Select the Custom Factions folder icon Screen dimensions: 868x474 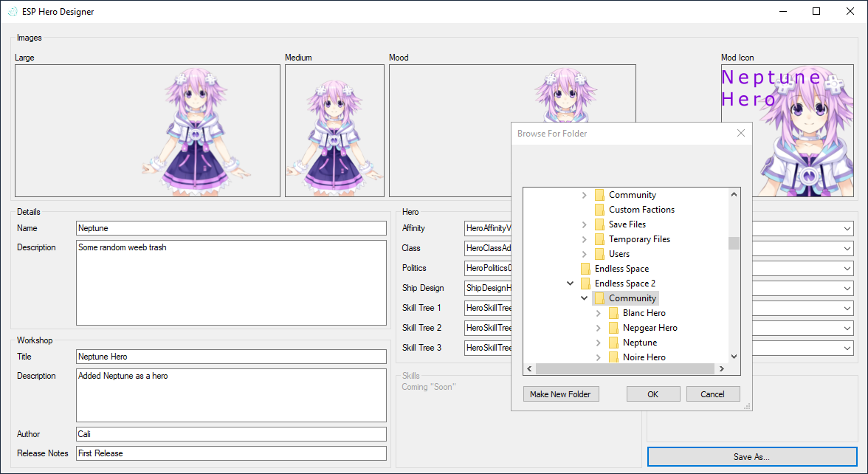point(599,210)
